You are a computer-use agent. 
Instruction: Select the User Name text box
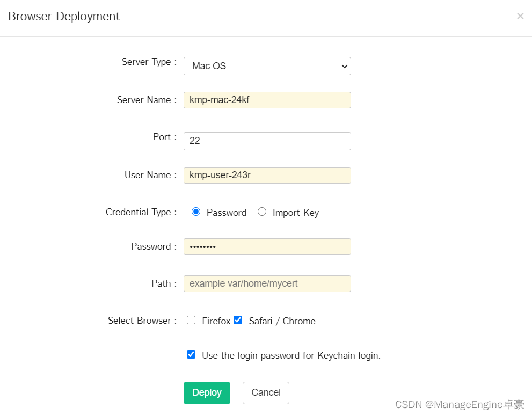267,175
